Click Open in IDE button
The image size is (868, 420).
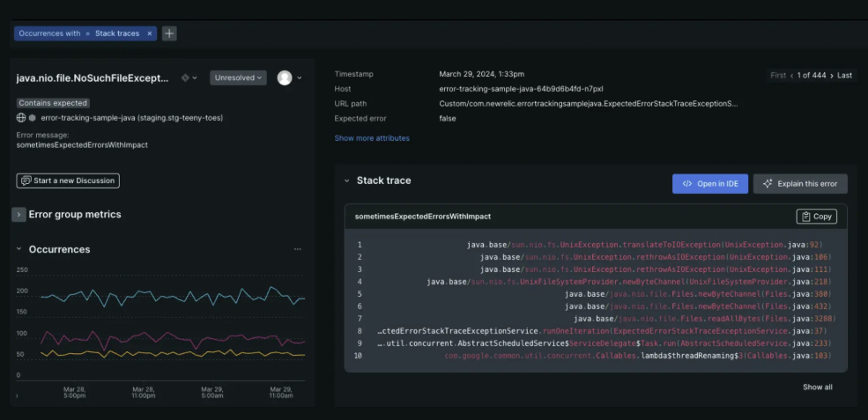coord(710,184)
